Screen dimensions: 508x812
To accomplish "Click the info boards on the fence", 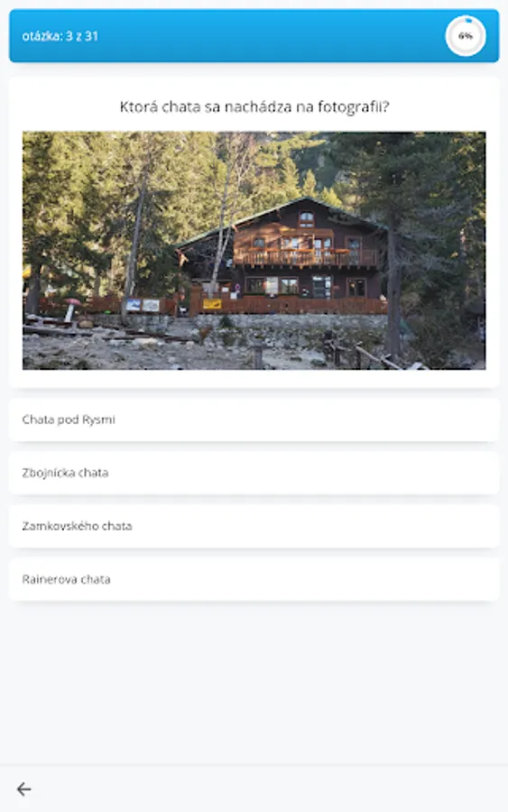I will [143, 305].
